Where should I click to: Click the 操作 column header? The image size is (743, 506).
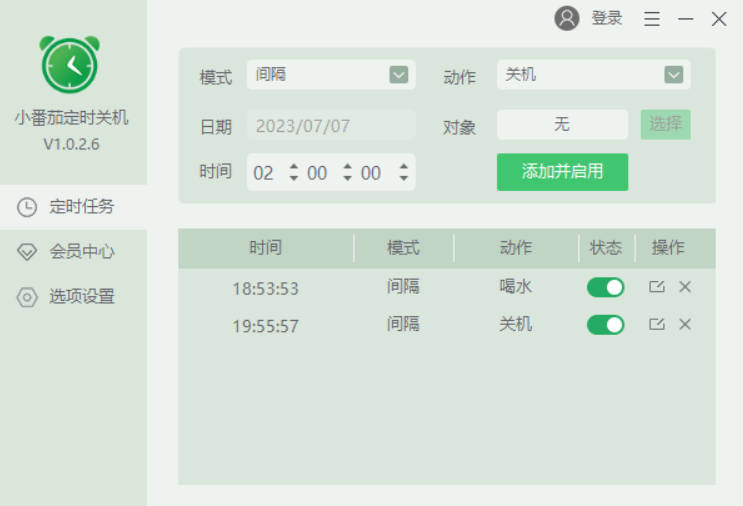669,248
